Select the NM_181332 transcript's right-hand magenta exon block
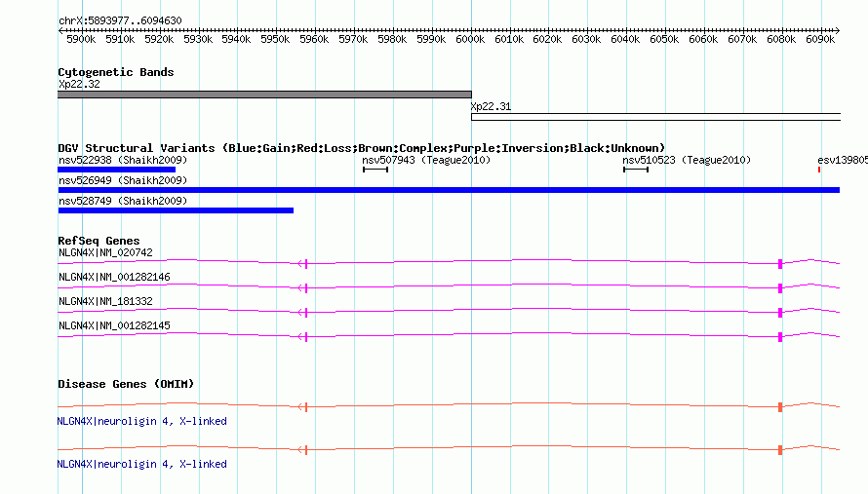The width and height of the screenshot is (868, 494). (x=780, y=313)
